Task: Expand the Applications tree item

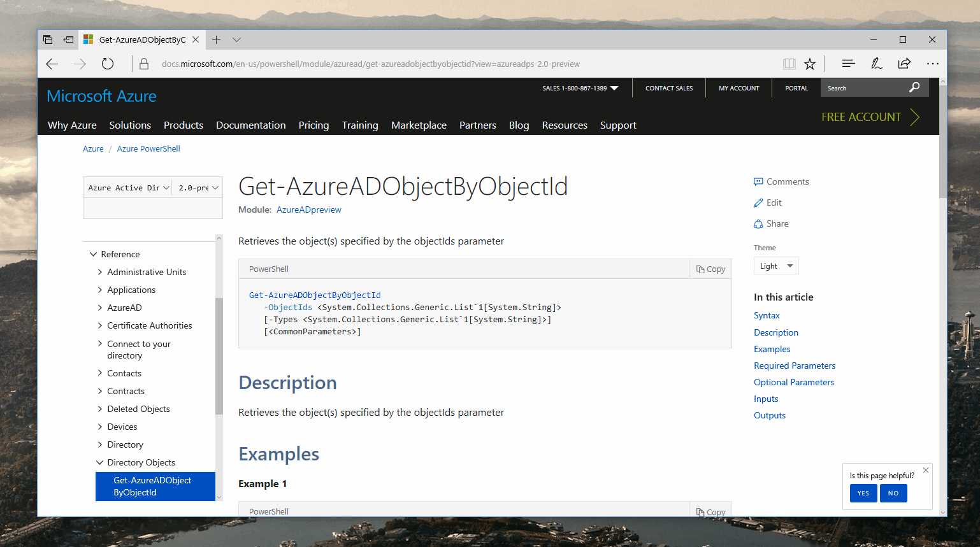Action: (x=100, y=290)
